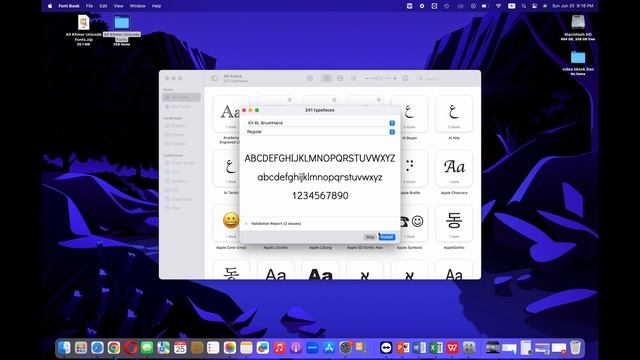Image resolution: width=640 pixels, height=360 pixels.
Task: Open App Store from the Dock
Action: point(329,347)
